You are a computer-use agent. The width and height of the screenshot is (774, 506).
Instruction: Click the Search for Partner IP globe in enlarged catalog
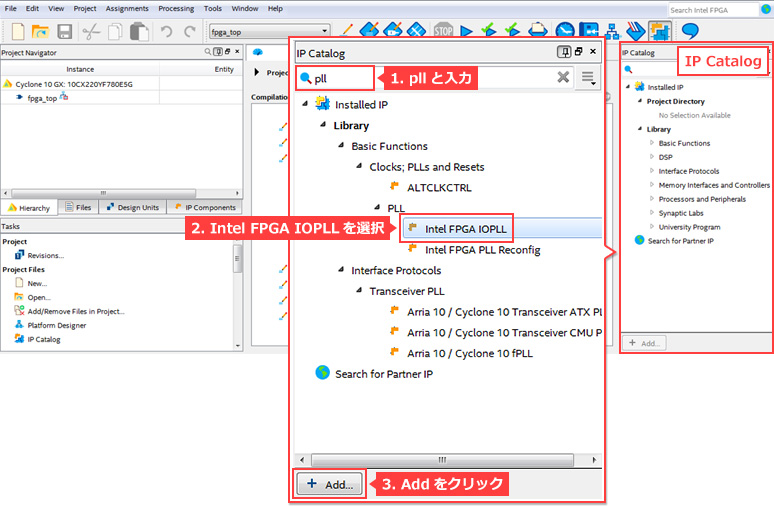tap(322, 372)
